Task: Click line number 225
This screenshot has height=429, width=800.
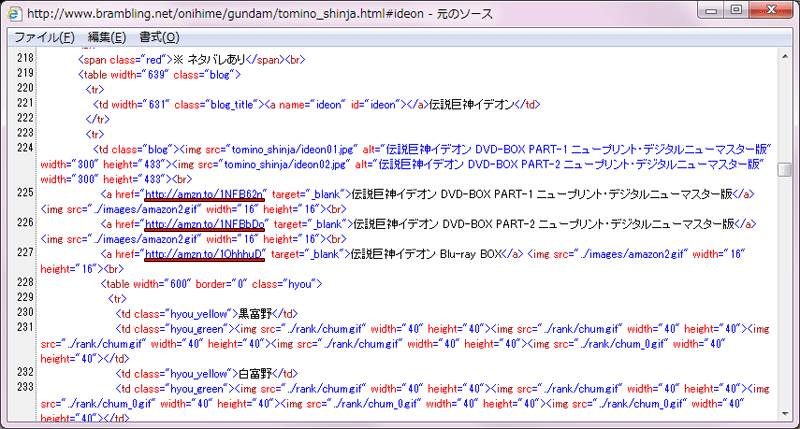Action: point(25,193)
